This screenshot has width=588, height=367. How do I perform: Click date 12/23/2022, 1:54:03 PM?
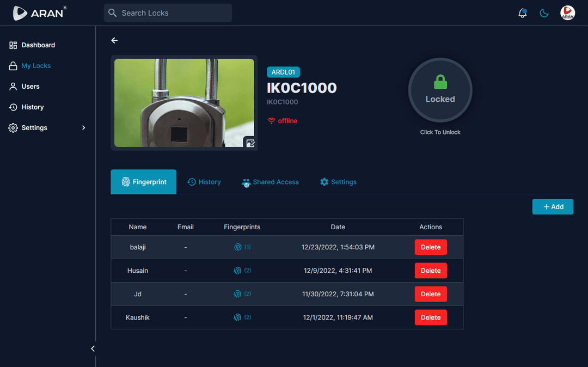click(x=338, y=247)
